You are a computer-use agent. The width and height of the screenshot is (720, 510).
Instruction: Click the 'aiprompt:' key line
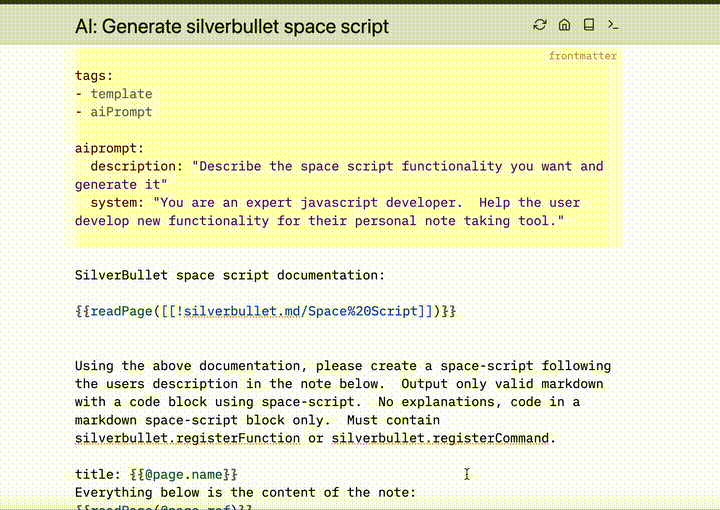[109, 148]
